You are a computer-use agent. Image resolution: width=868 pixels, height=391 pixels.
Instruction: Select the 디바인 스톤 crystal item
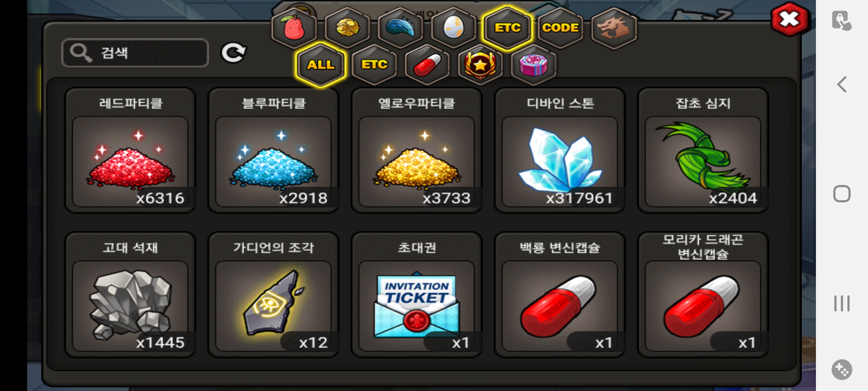click(x=559, y=150)
